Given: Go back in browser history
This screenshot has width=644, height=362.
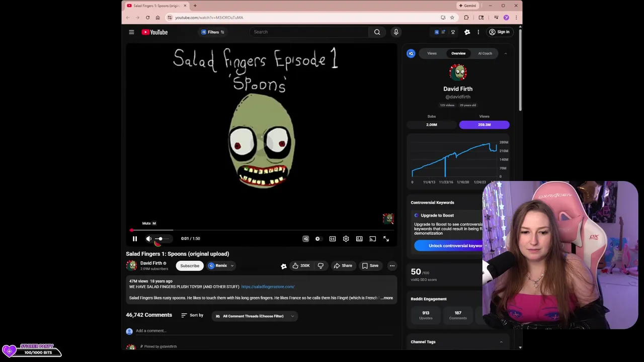Looking at the screenshot, I should (x=128, y=18).
